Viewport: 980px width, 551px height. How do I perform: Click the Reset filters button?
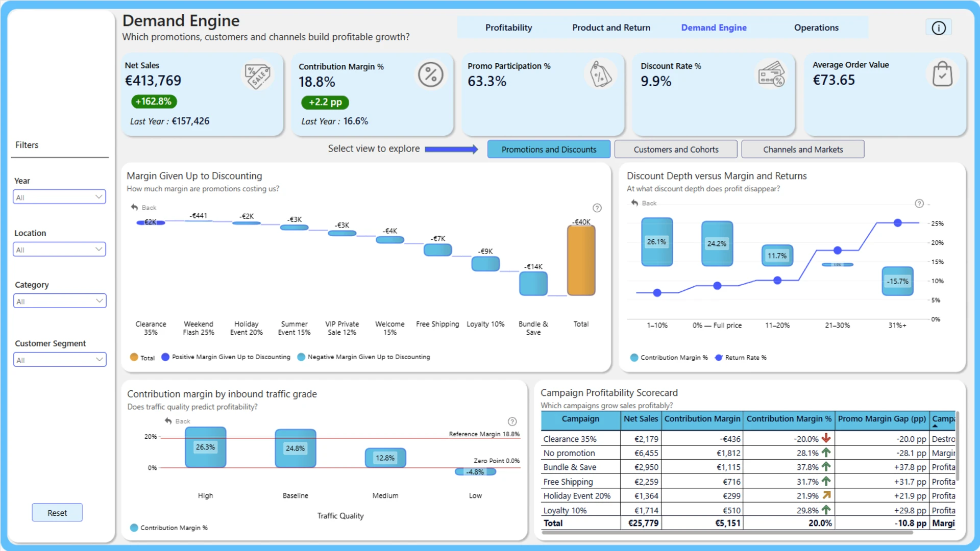(x=57, y=513)
